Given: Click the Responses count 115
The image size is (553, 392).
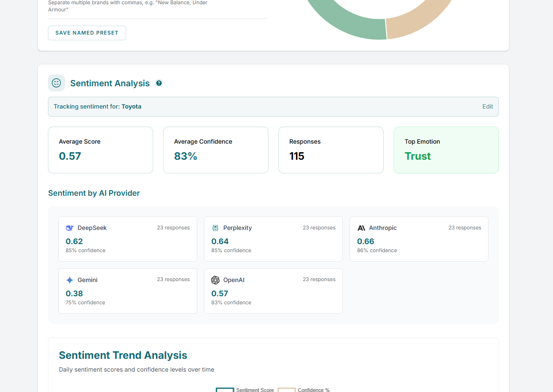Looking at the screenshot, I should (296, 156).
